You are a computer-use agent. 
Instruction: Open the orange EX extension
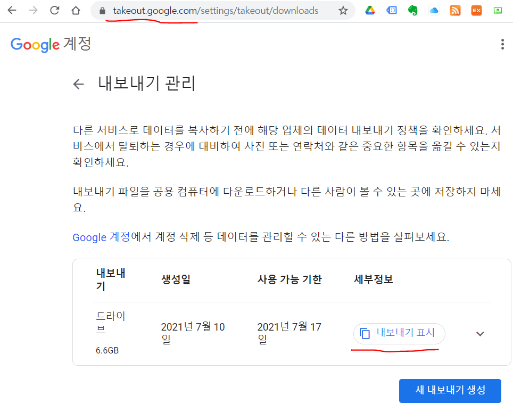click(x=476, y=11)
